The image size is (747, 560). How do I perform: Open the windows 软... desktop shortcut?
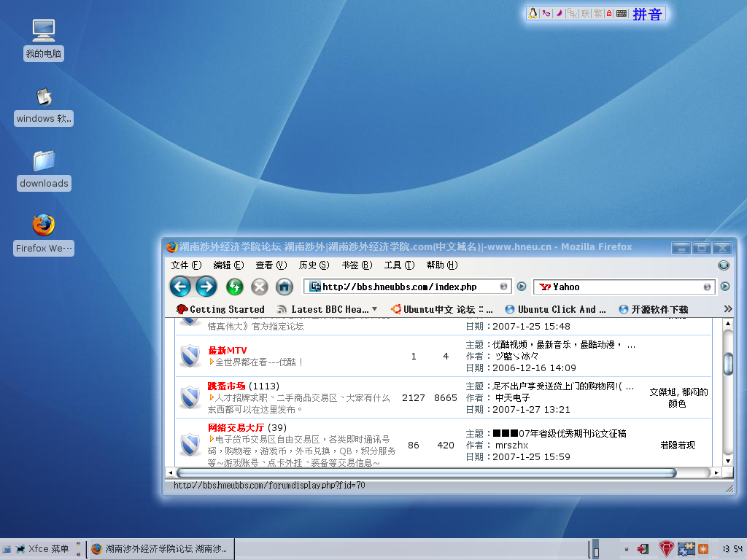pyautogui.click(x=43, y=106)
